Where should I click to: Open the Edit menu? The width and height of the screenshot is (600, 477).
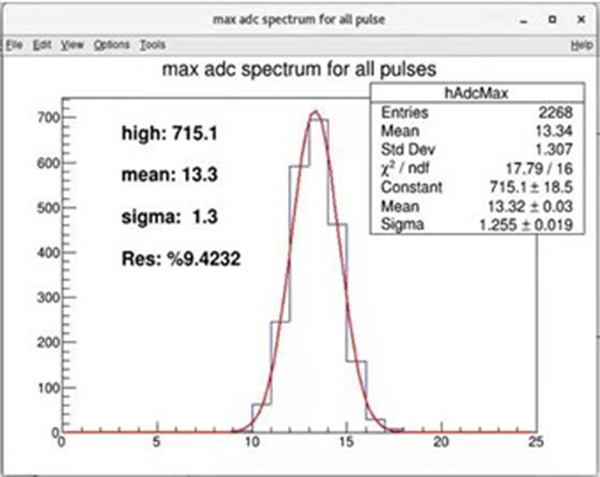43,45
